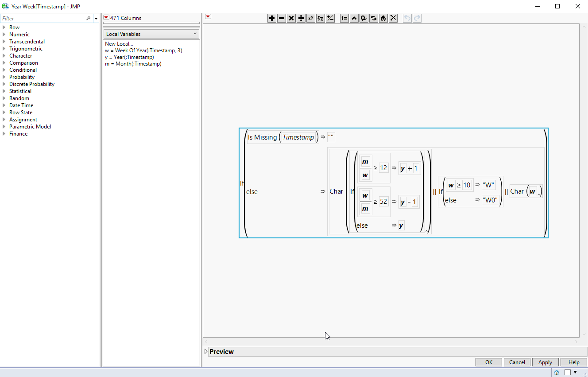
Task: Click the home icon near the bottom right
Action: (x=556, y=372)
